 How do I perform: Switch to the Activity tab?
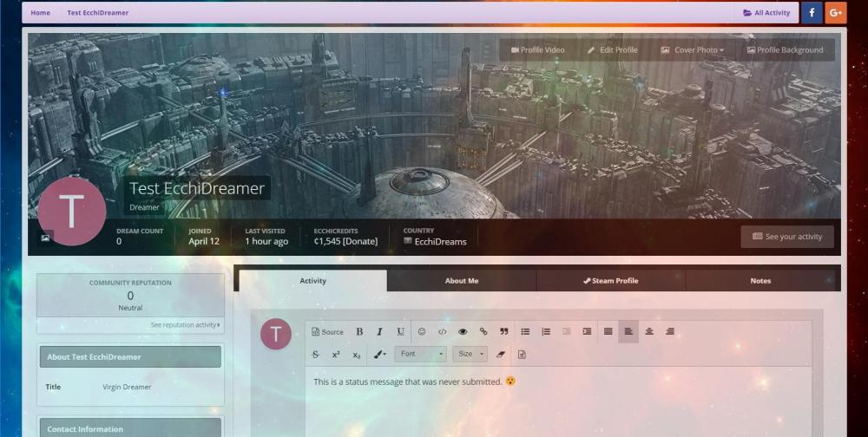pos(312,280)
